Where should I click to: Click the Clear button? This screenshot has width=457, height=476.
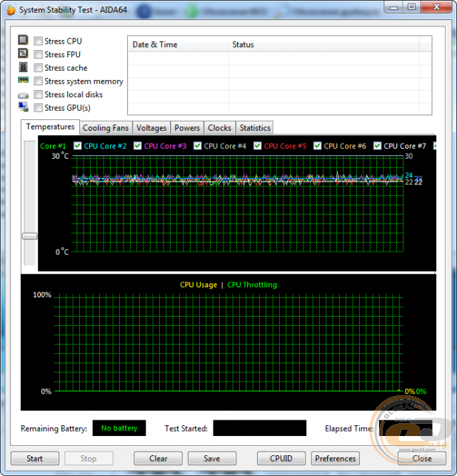158,458
